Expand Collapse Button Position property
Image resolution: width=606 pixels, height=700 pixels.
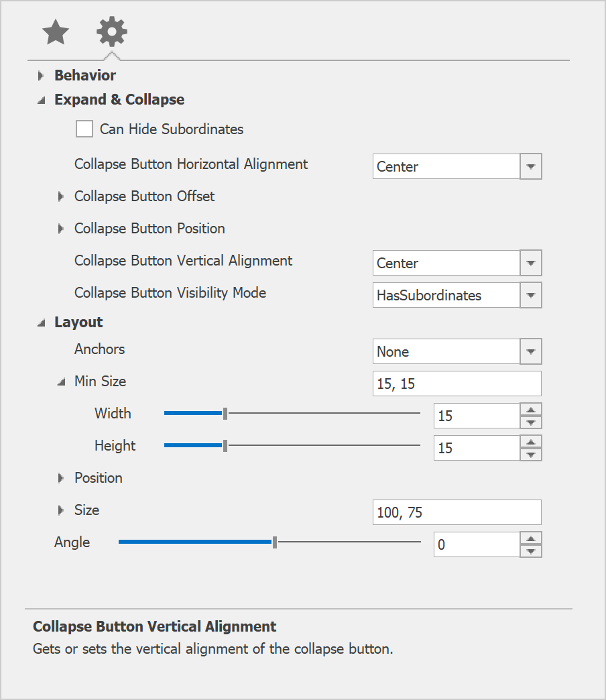tap(61, 229)
